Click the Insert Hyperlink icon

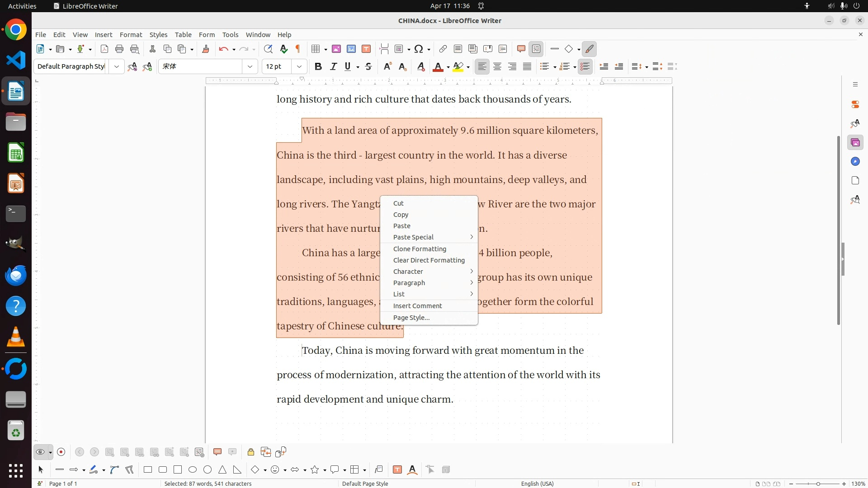(443, 49)
